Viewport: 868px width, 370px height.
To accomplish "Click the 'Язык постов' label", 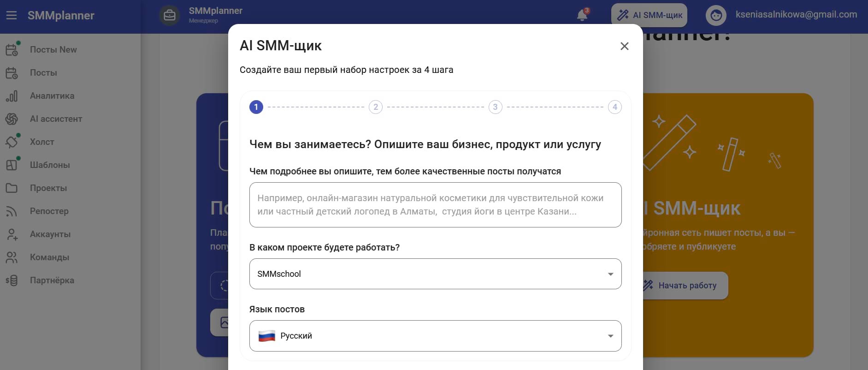I will 277,309.
